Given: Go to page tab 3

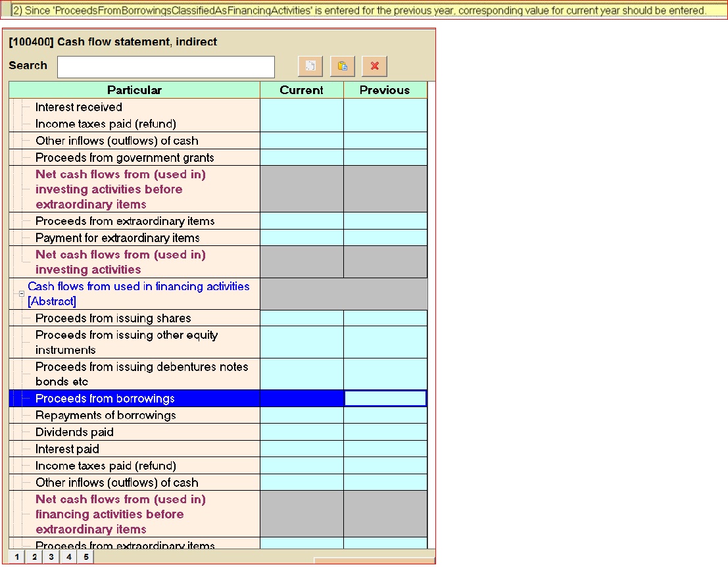Looking at the screenshot, I should click(x=51, y=557).
